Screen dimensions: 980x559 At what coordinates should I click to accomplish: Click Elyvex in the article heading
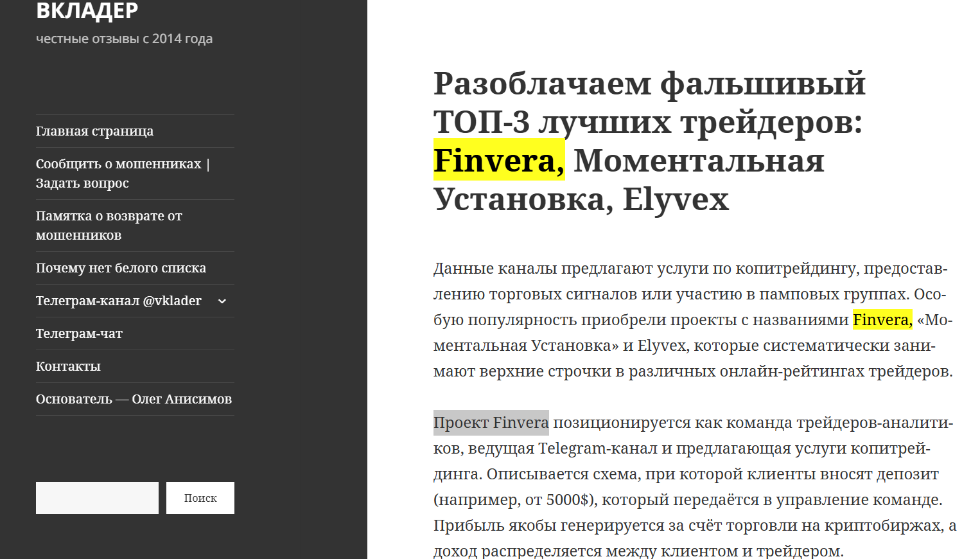[x=676, y=199]
